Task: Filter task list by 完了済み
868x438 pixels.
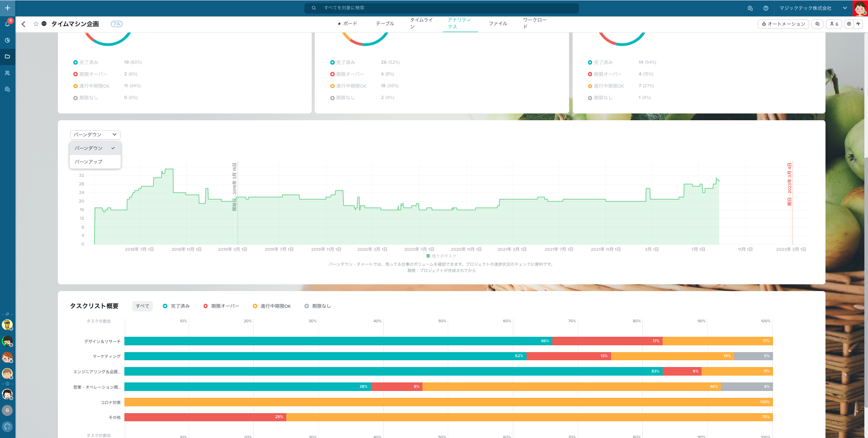Action: 176,306
